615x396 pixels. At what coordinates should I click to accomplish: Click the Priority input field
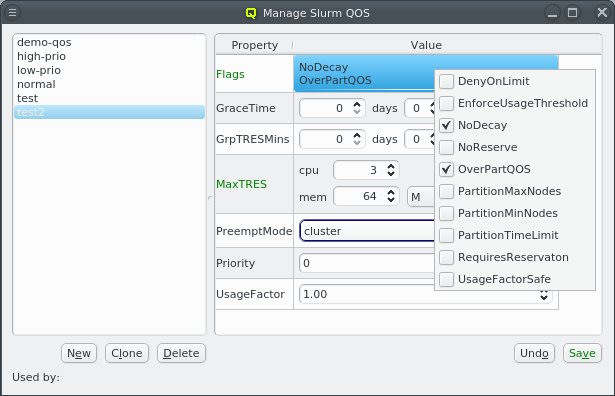[367, 263]
